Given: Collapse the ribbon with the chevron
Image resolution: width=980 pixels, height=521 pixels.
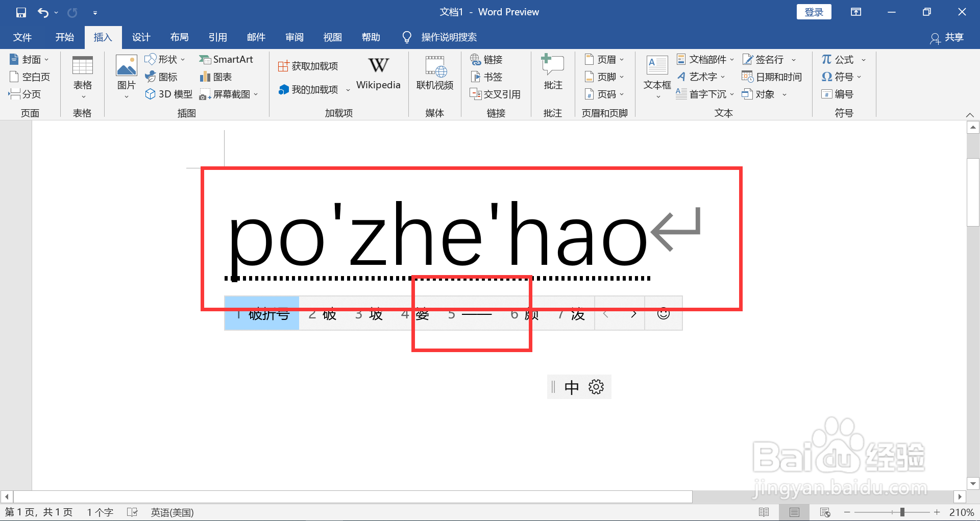Looking at the screenshot, I should click(x=970, y=114).
